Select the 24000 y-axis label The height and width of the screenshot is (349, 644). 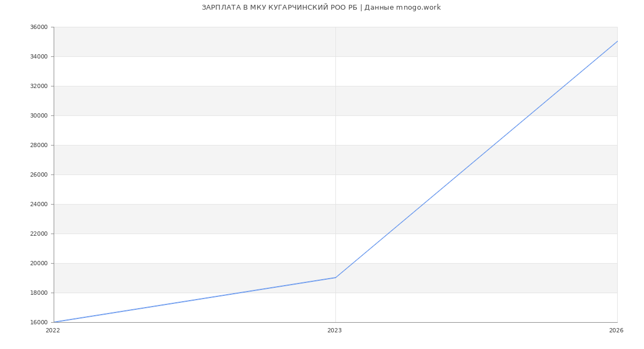point(40,205)
